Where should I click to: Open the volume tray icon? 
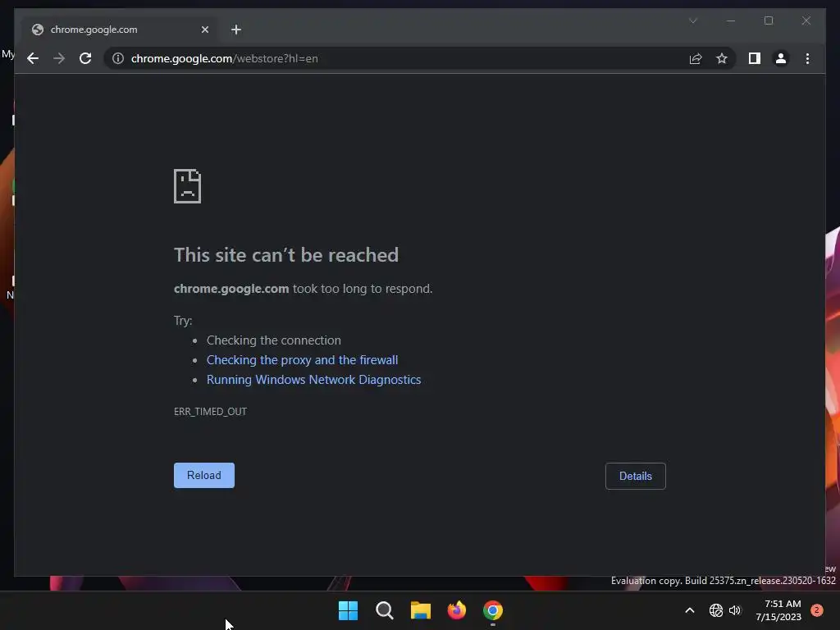[x=735, y=610]
